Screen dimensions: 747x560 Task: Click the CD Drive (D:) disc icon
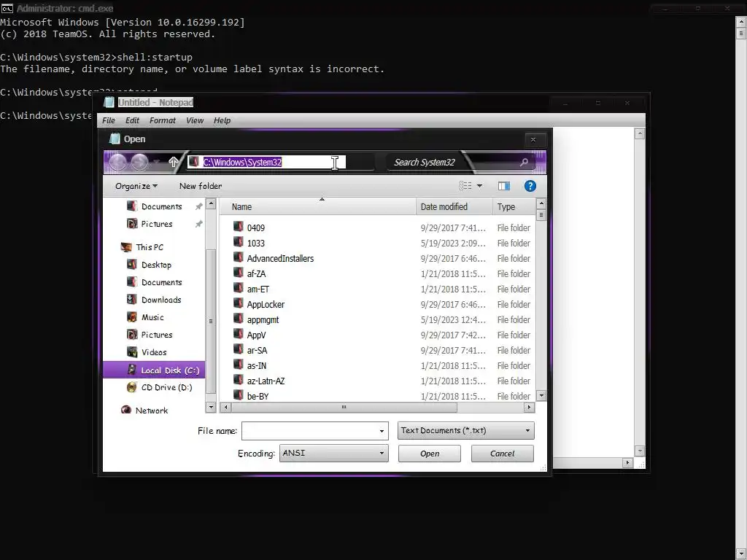(x=132, y=387)
